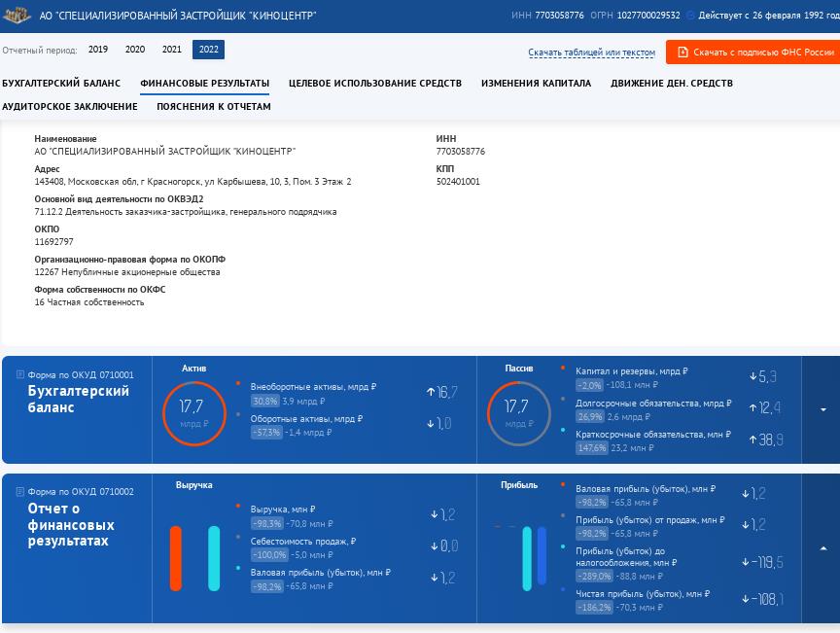The width and height of the screenshot is (840, 633).
Task: Open the Аудиторское заключение tab
Action: coord(70,107)
